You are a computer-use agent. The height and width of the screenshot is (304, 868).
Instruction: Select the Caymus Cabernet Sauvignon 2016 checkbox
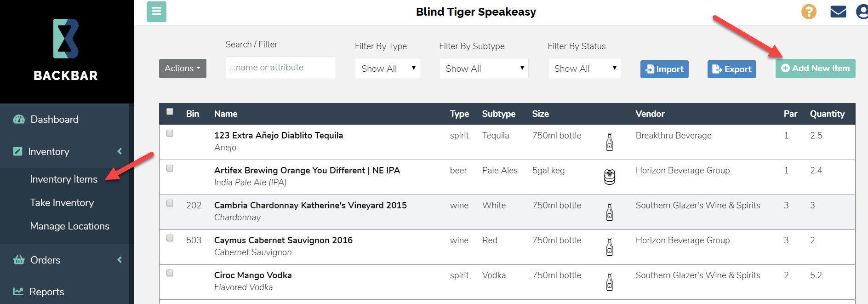170,238
